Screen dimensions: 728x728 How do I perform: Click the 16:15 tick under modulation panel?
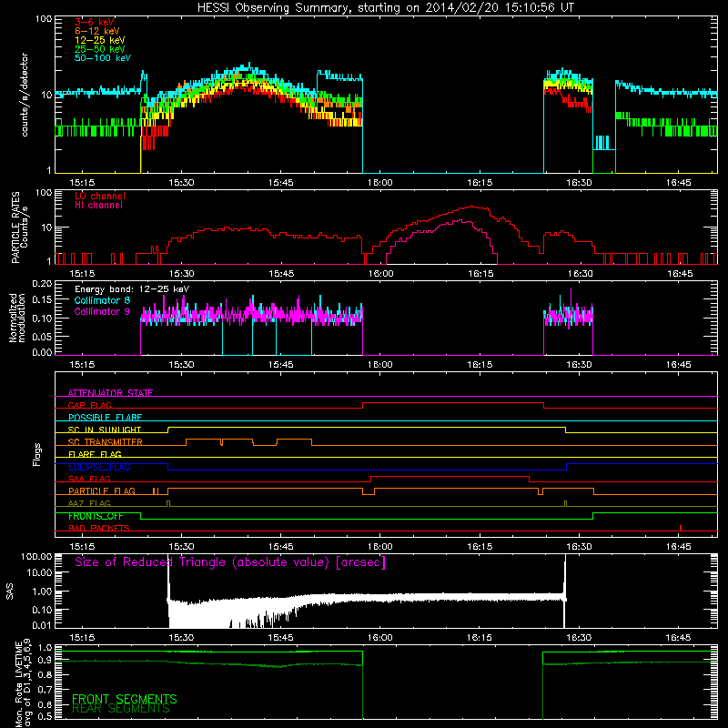coord(480,365)
